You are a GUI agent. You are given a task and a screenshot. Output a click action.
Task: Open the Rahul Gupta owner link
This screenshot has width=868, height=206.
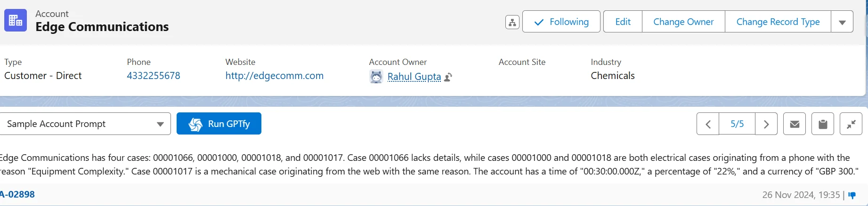click(x=414, y=76)
